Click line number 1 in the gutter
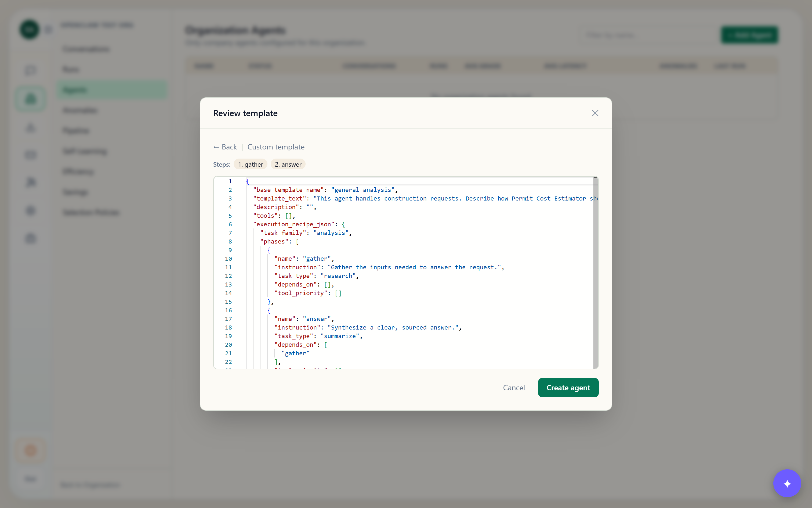Screen dimensions: 812x508 pyautogui.click(x=230, y=181)
